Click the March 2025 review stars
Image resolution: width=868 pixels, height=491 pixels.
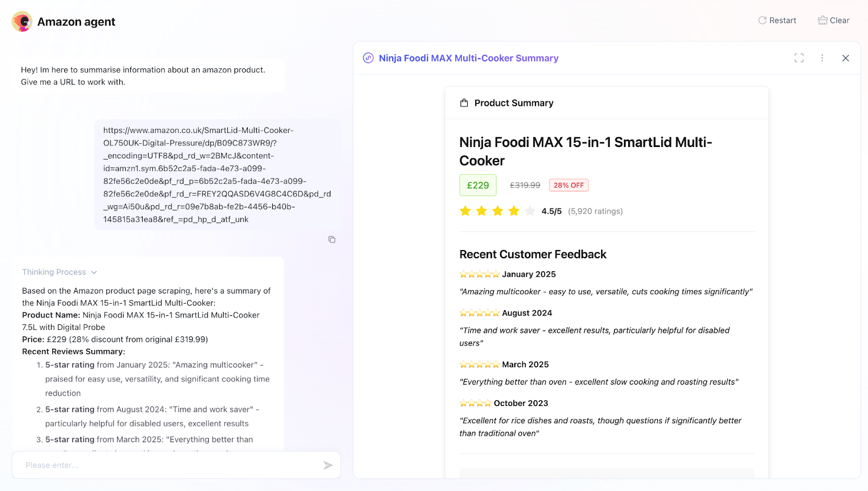coord(480,365)
